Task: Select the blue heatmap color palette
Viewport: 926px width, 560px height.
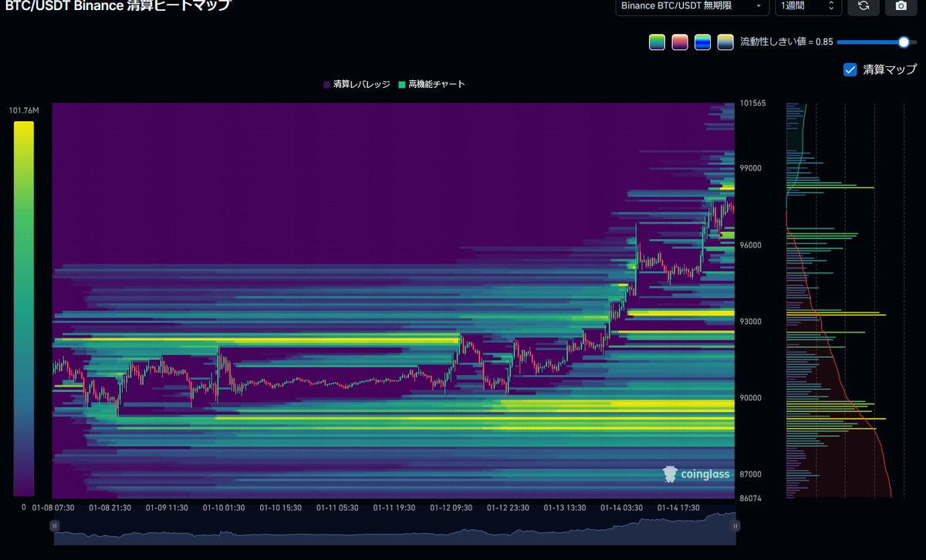Action: [x=702, y=42]
